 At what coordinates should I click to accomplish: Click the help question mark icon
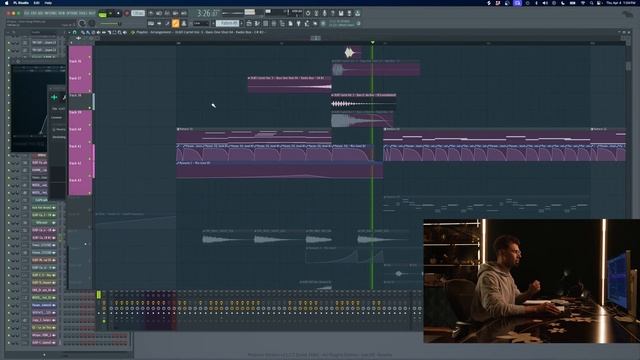(x=333, y=13)
